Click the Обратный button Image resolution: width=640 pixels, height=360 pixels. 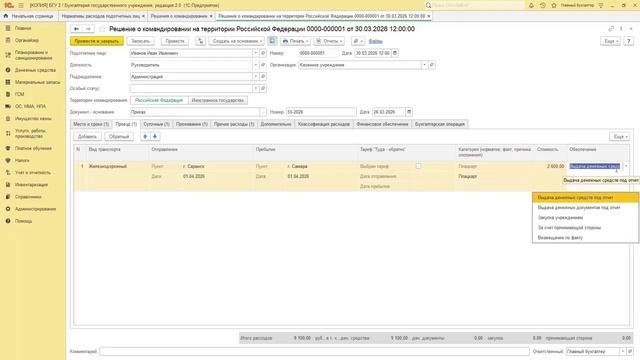[x=119, y=136]
